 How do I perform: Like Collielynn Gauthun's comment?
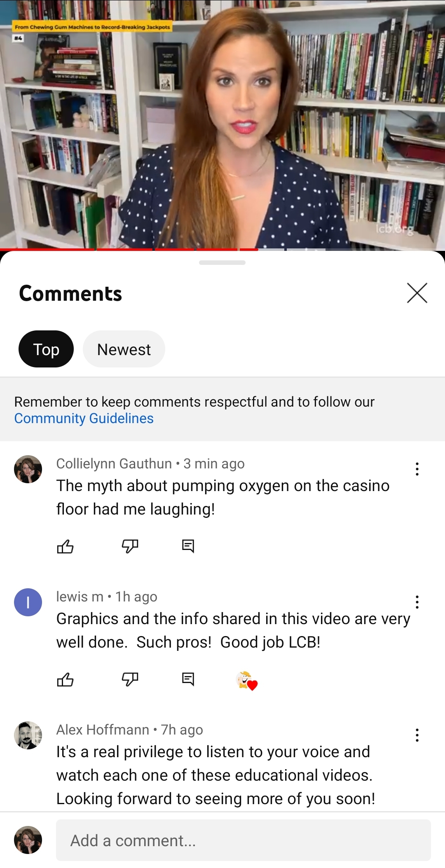pos(65,546)
